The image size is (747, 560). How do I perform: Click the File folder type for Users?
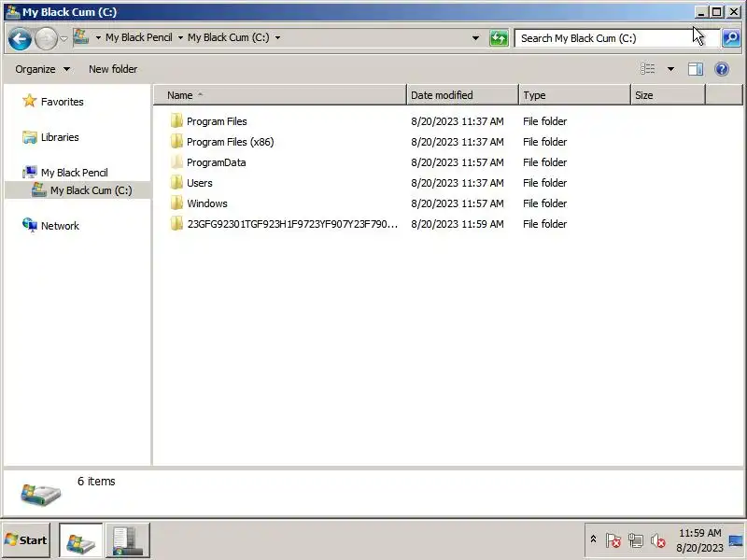pos(545,183)
